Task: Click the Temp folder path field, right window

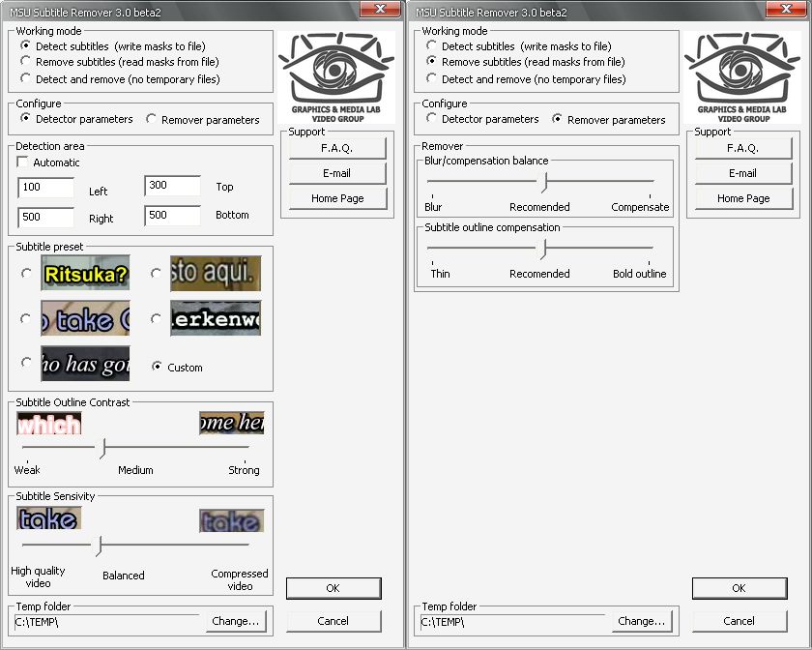Action: point(512,622)
